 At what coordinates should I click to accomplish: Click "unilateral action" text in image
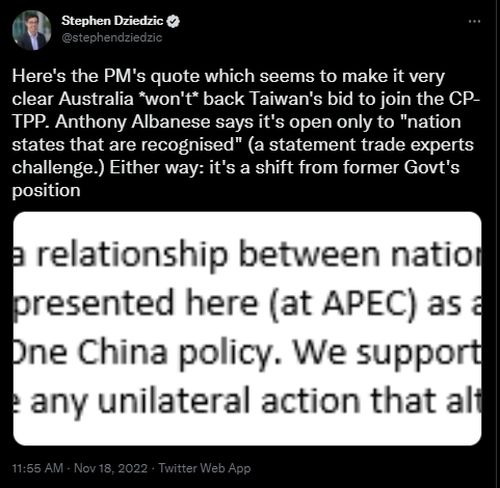[x=229, y=402]
